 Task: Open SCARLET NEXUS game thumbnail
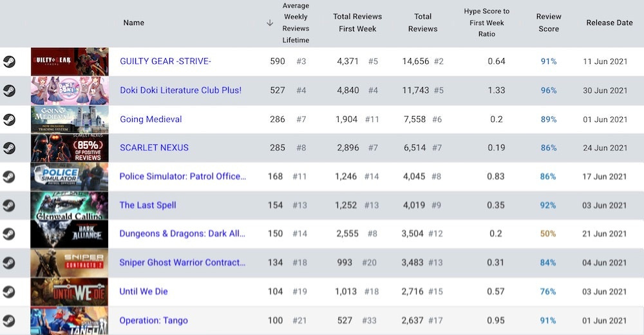tap(70, 148)
